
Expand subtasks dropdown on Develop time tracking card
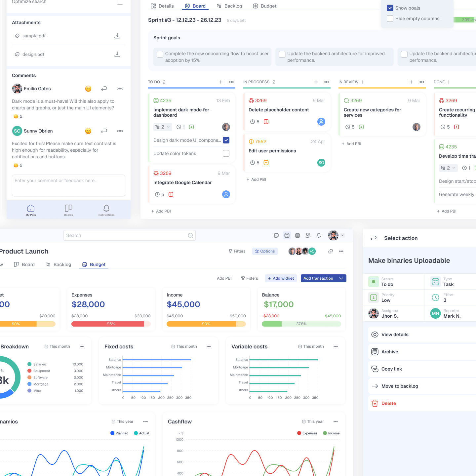448,168
